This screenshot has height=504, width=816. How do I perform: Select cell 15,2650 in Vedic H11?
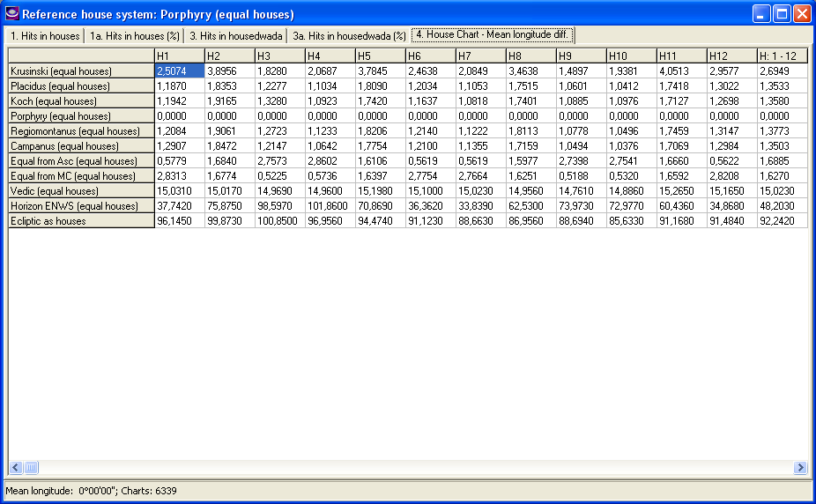pyautogui.click(x=682, y=191)
